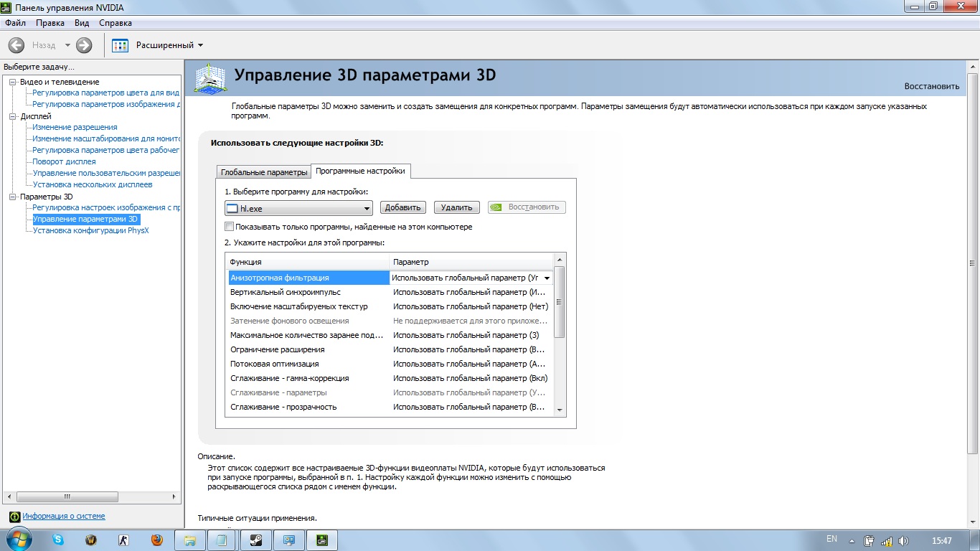Click the 15:47 taskbar clock
Screen dimensions: 980x551
click(941, 540)
